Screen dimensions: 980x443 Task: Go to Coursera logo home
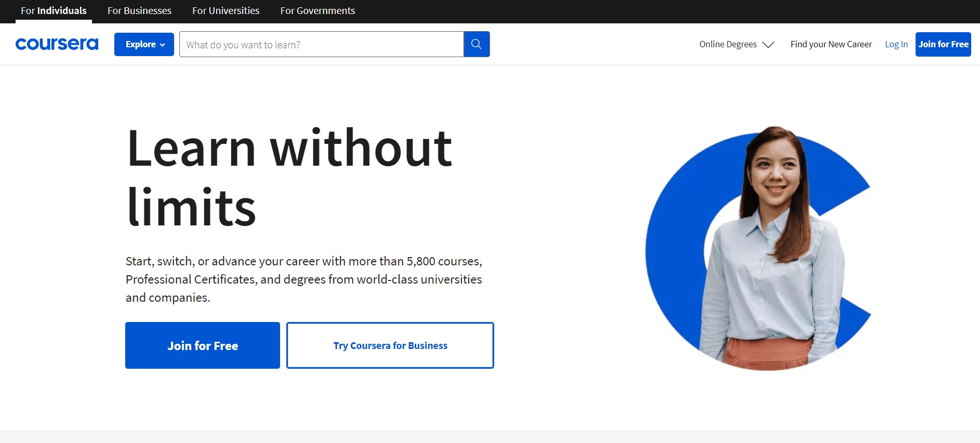(57, 44)
